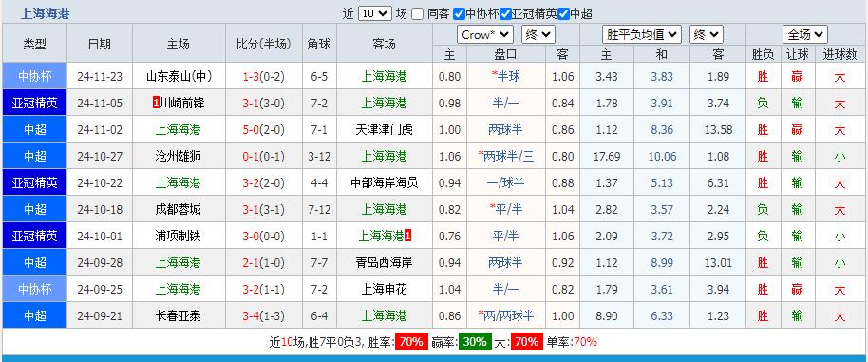
Task: Open the recent matches count dropdown
Action: coord(375,14)
